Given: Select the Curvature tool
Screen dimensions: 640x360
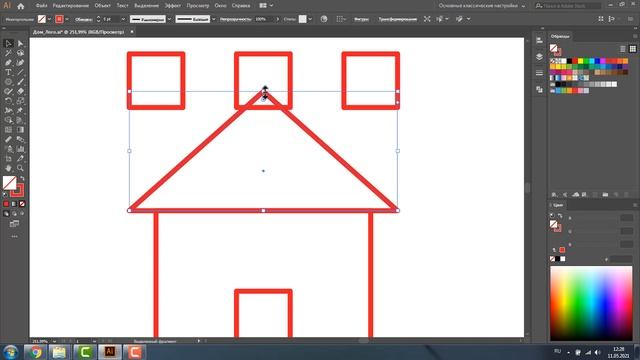Looking at the screenshot, I should pos(20,63).
